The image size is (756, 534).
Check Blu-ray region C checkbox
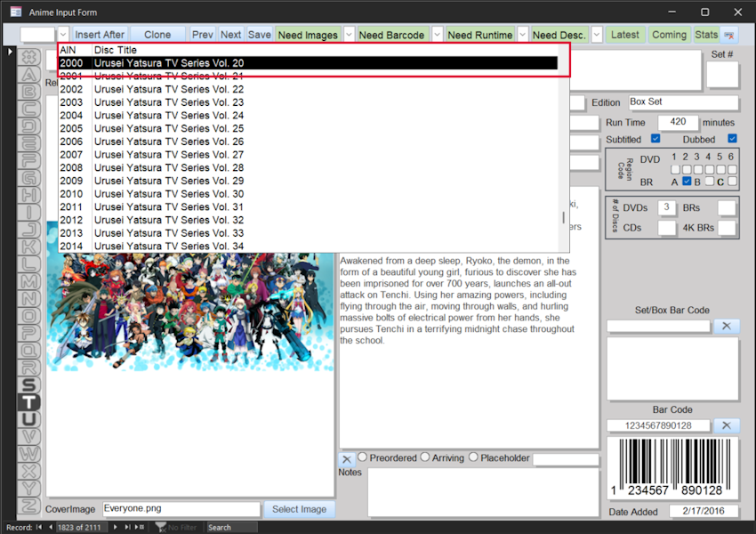[x=732, y=182]
